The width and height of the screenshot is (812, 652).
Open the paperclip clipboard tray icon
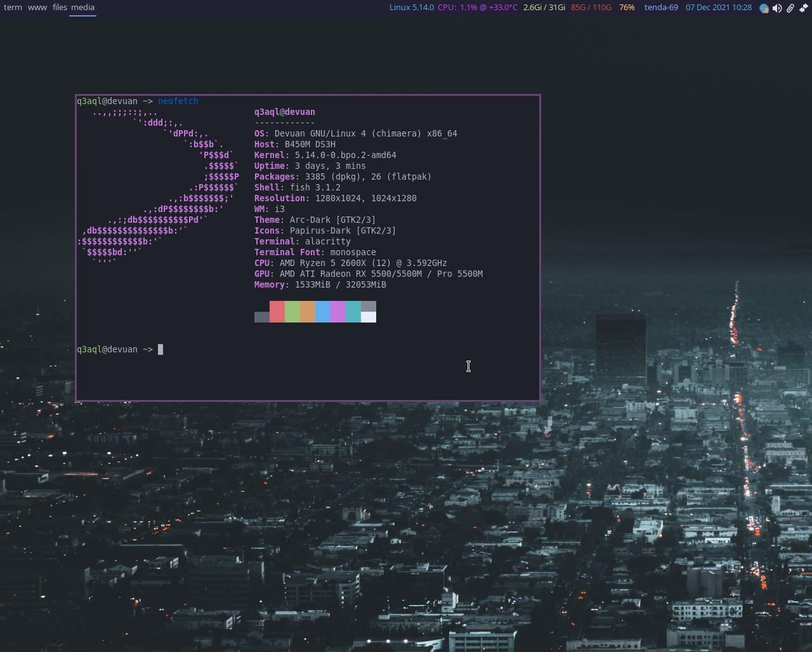point(790,8)
